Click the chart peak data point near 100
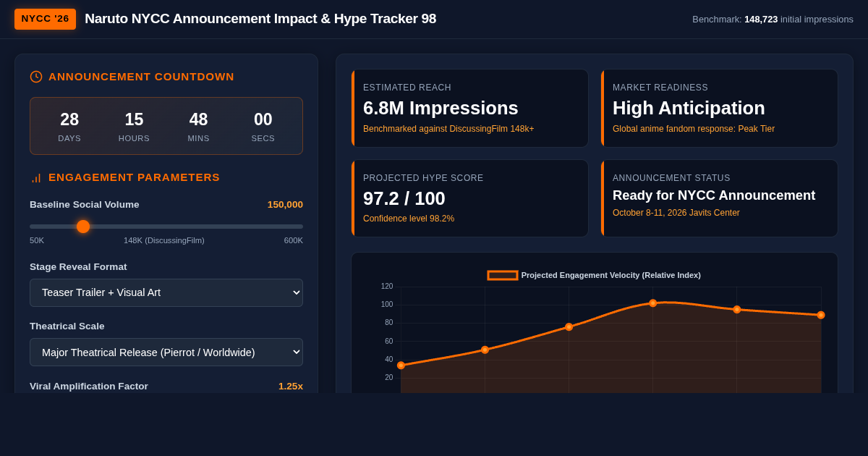 (x=652, y=303)
